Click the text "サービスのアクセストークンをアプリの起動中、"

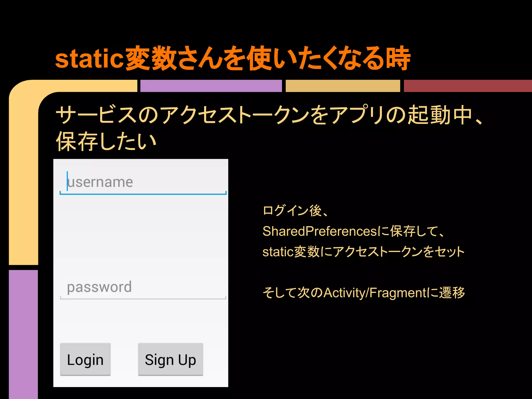click(x=269, y=115)
